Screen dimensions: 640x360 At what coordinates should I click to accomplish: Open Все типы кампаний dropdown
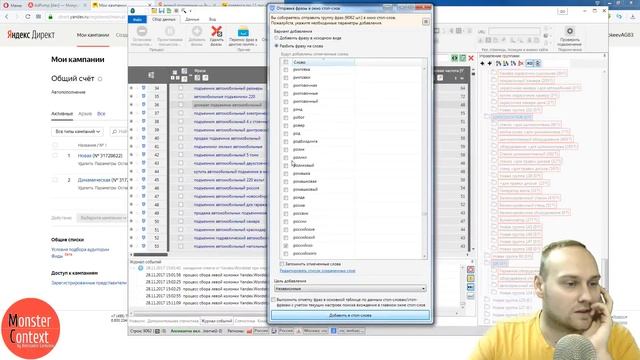78,131
